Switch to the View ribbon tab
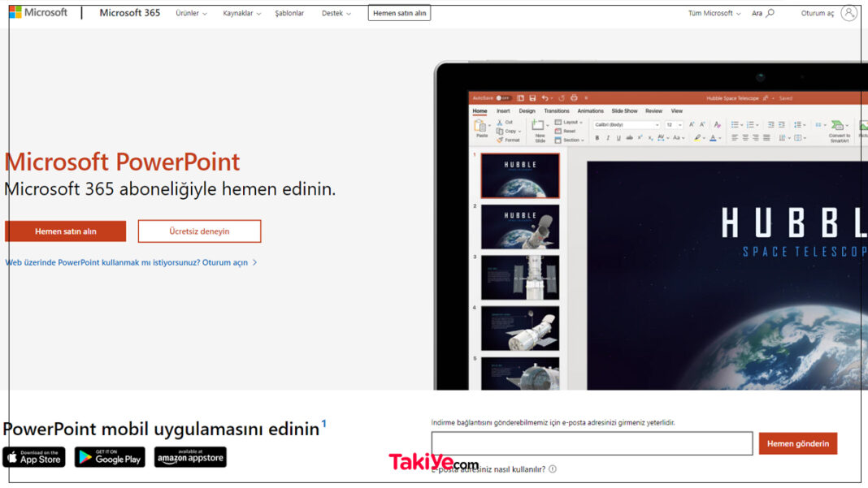The width and height of the screenshot is (868, 488). [676, 111]
